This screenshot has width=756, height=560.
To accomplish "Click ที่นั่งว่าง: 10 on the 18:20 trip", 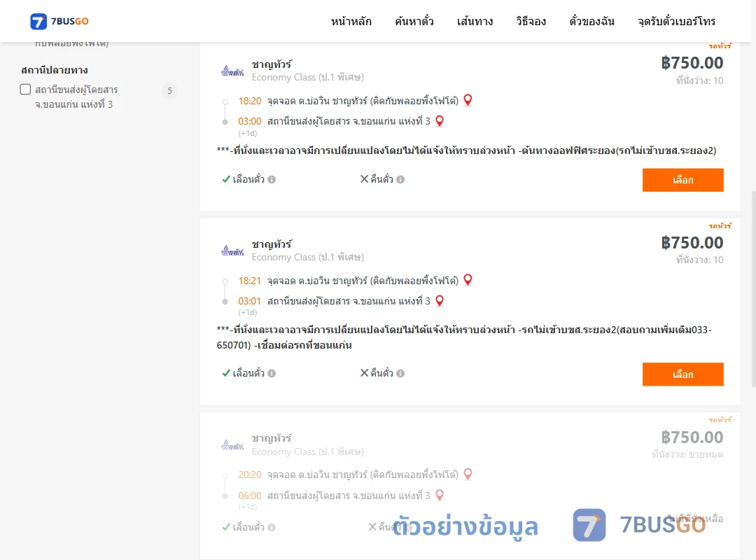I will click(x=699, y=80).
